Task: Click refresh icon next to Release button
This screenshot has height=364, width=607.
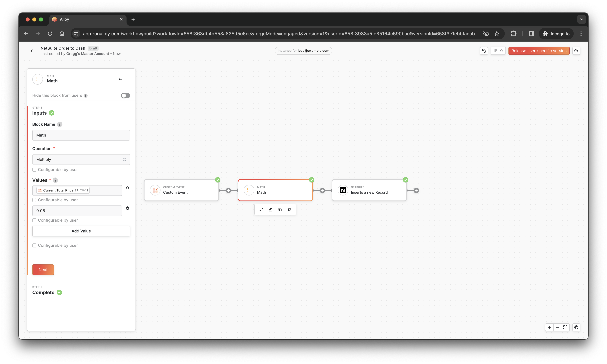Action: 576,51
